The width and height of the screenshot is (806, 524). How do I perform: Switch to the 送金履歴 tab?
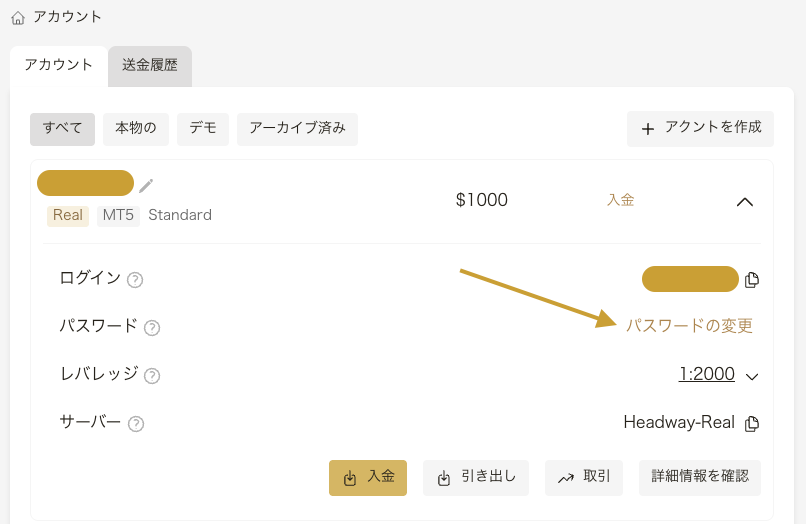pos(150,66)
